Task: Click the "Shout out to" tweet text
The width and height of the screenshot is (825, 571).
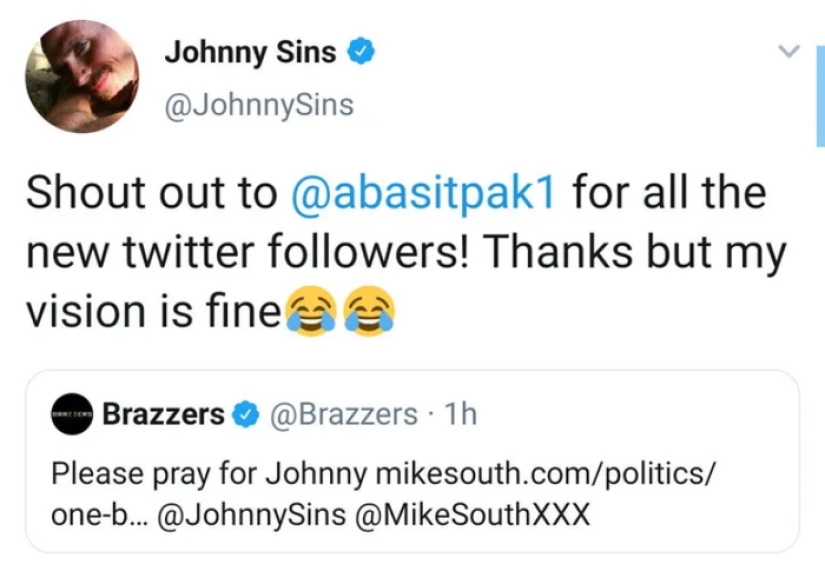Action: tap(150, 193)
